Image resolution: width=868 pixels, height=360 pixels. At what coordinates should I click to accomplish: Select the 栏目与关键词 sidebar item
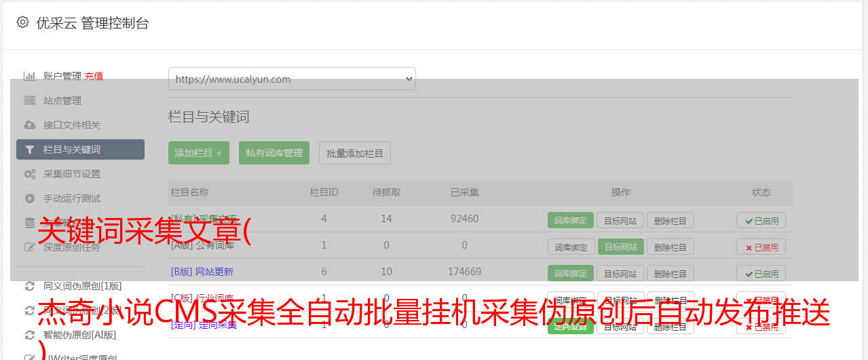click(x=80, y=149)
